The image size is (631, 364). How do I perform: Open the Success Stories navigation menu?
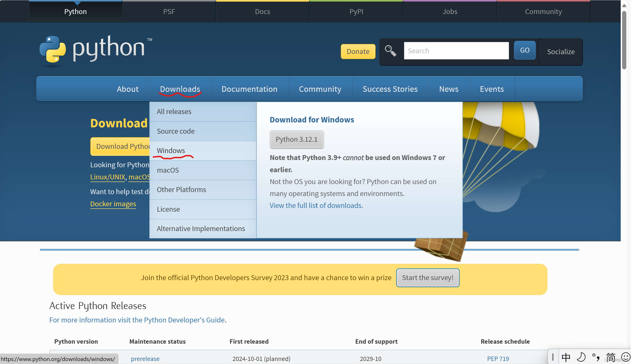[x=390, y=89]
